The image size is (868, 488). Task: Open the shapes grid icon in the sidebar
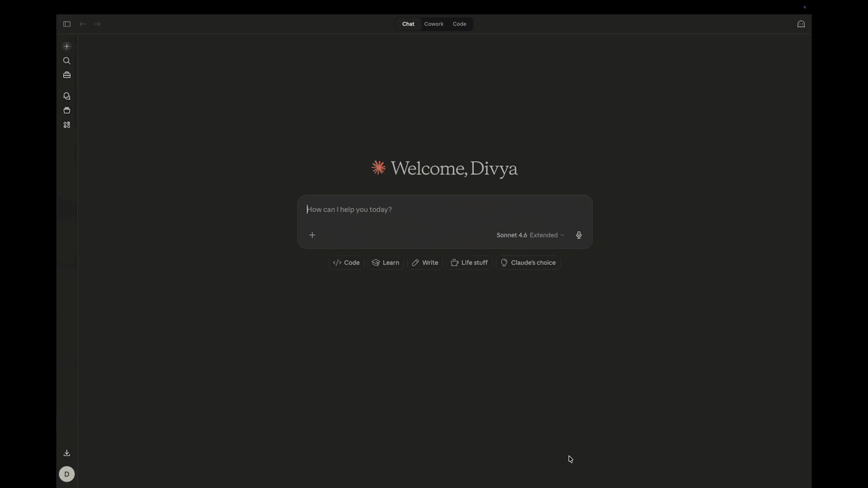pos(66,125)
